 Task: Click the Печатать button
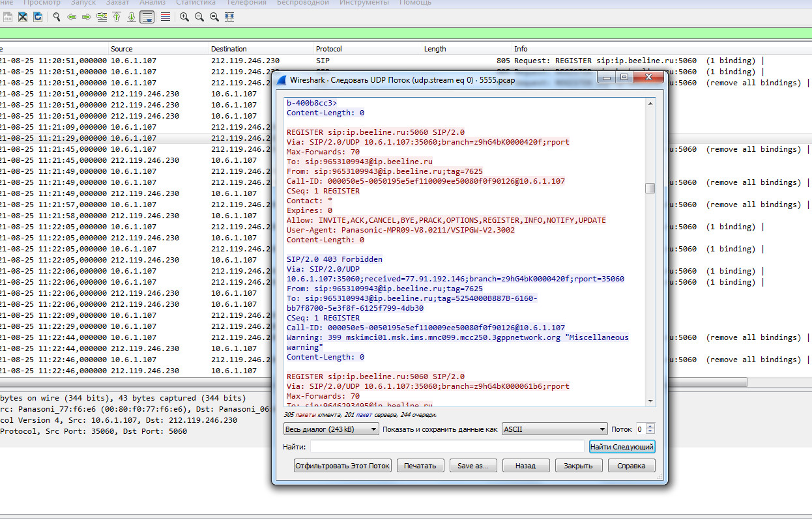coord(420,466)
